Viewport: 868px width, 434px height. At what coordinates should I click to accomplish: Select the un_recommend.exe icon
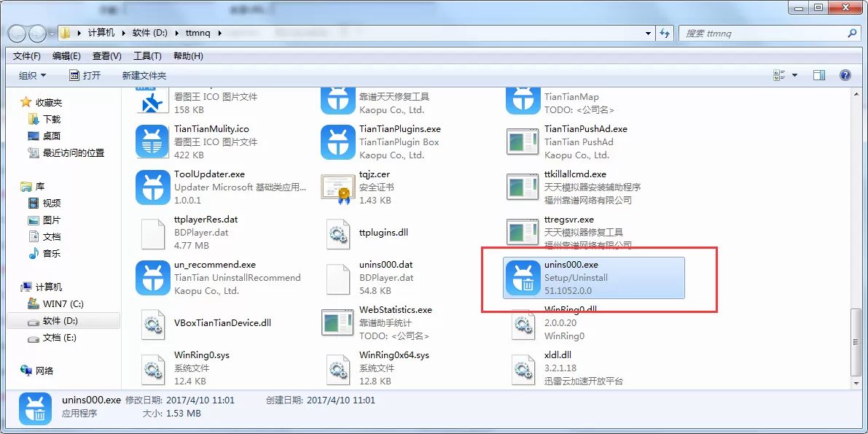[152, 278]
